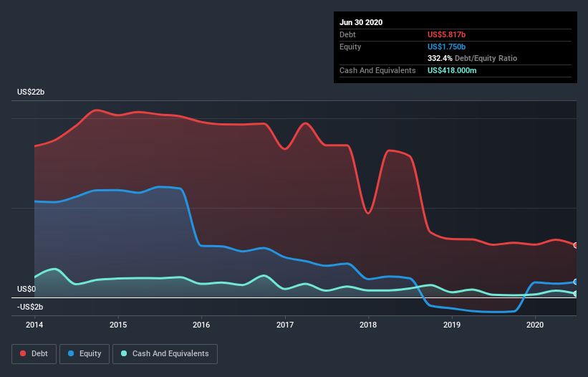The width and height of the screenshot is (588, 377).
Task: Toggle Cash And Equivalents legend button
Action: pyautogui.click(x=165, y=354)
